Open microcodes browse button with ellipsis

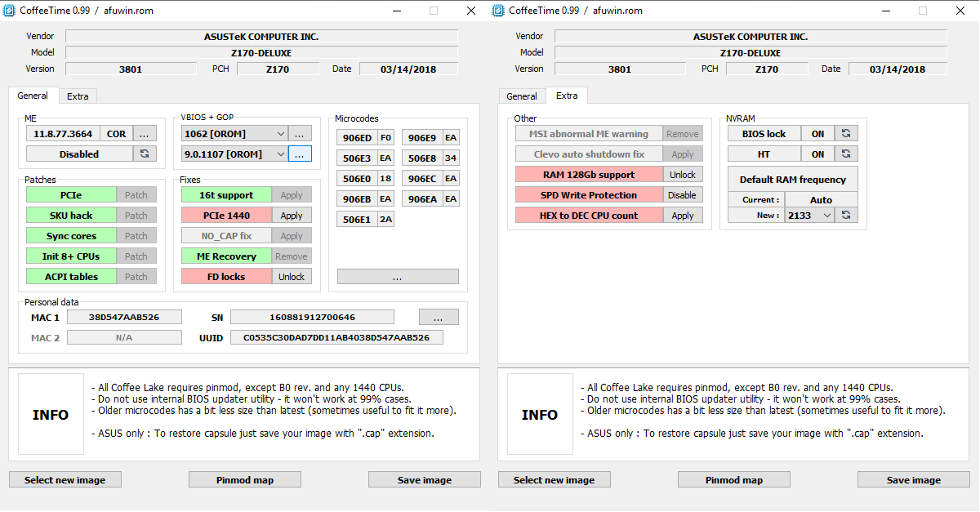pyautogui.click(x=398, y=277)
